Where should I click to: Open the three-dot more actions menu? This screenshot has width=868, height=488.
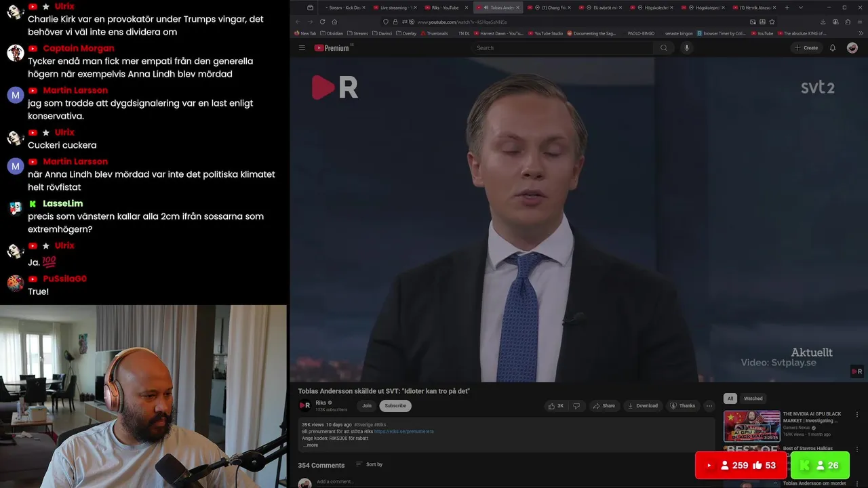click(x=709, y=406)
